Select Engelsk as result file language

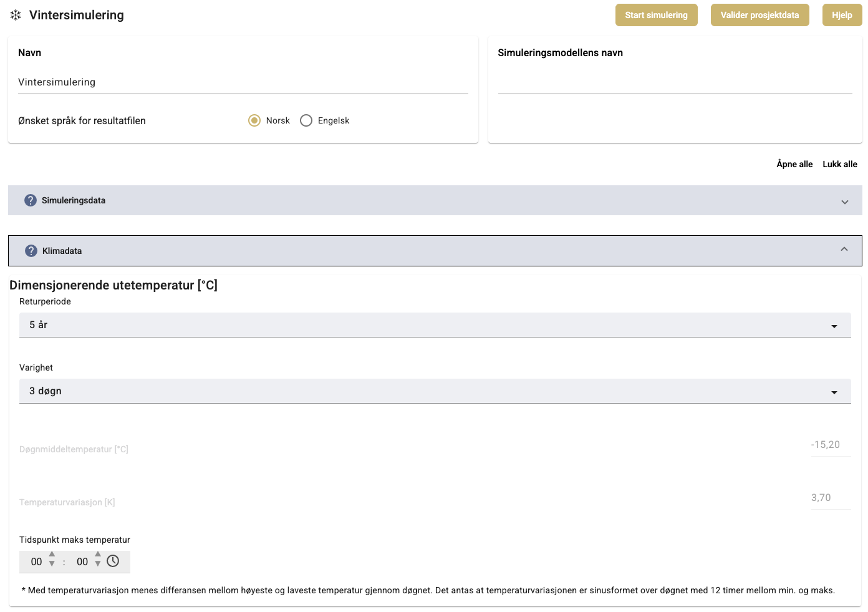click(x=306, y=120)
